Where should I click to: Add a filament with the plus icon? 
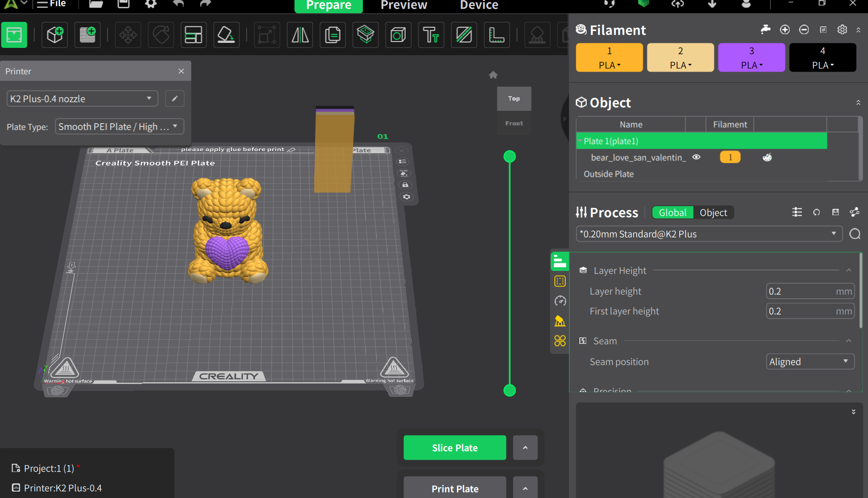coord(785,30)
